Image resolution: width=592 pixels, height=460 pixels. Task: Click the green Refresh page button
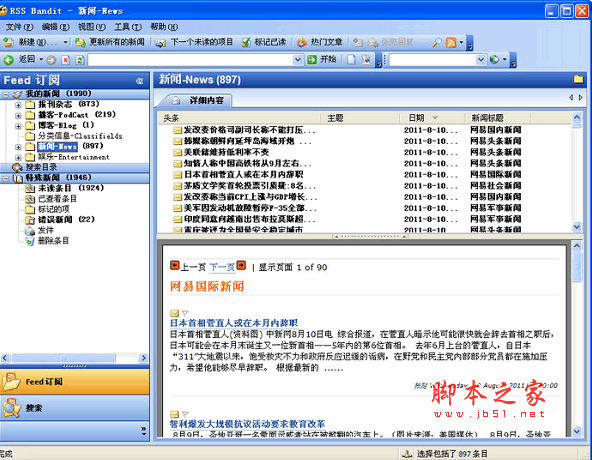click(x=80, y=60)
